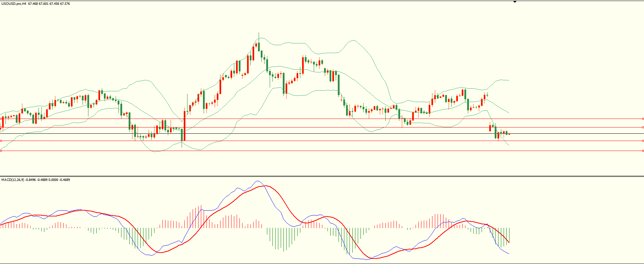Click the USOUSD.pro,H4 symbol label
Viewport: 644px width, 264px height.
pyautogui.click(x=14, y=4)
